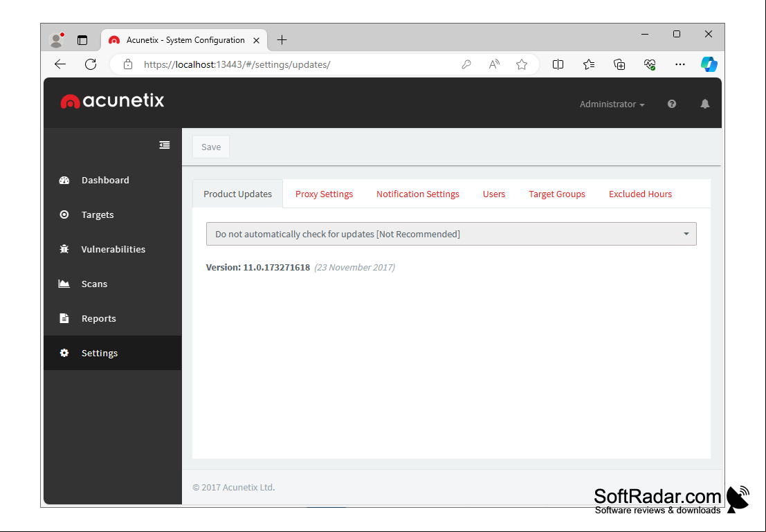The width and height of the screenshot is (766, 532).
Task: Click the Save button
Action: coord(211,147)
